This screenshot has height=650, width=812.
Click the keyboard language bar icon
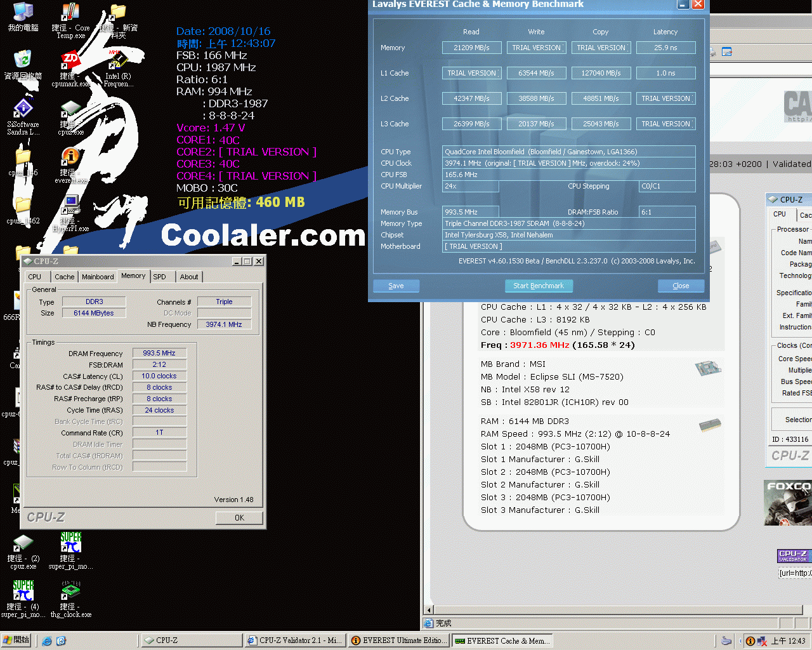coord(726,641)
